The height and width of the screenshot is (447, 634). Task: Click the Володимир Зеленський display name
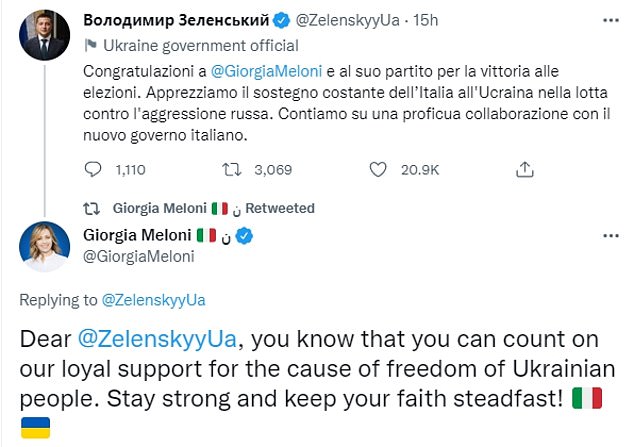click(x=176, y=20)
